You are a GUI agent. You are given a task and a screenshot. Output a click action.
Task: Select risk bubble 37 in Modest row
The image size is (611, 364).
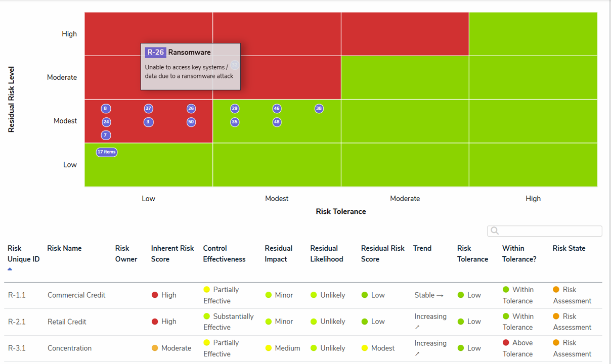(148, 109)
